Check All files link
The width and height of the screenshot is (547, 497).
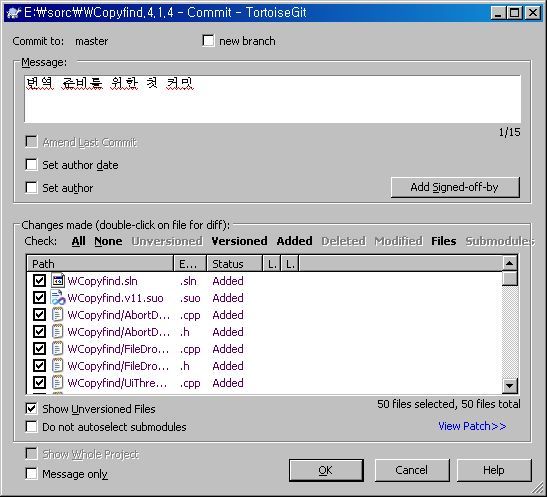[x=78, y=241]
